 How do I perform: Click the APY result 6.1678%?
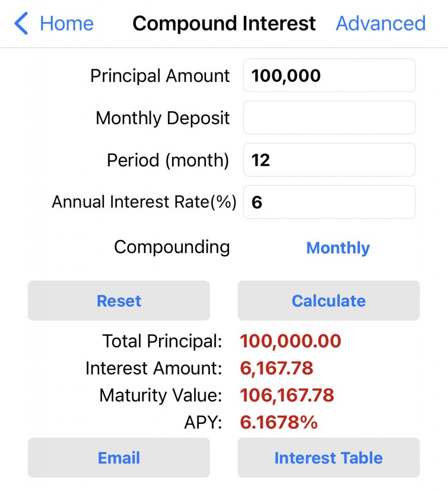(278, 422)
